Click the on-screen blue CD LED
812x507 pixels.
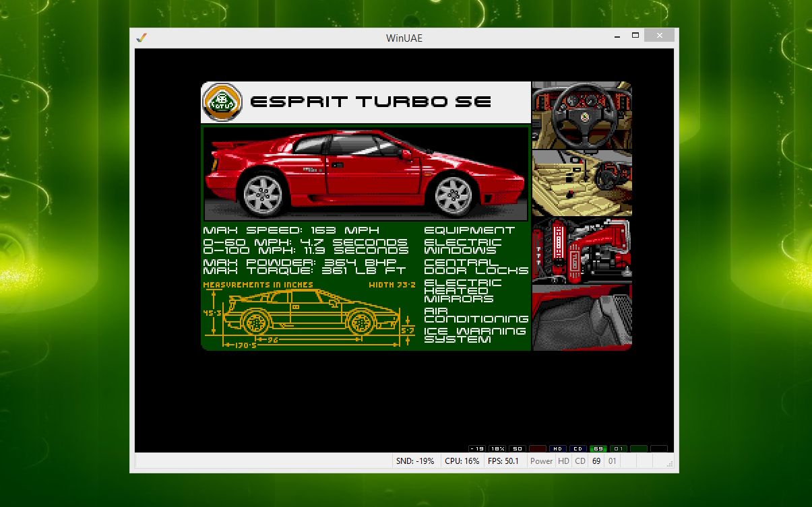(578, 448)
